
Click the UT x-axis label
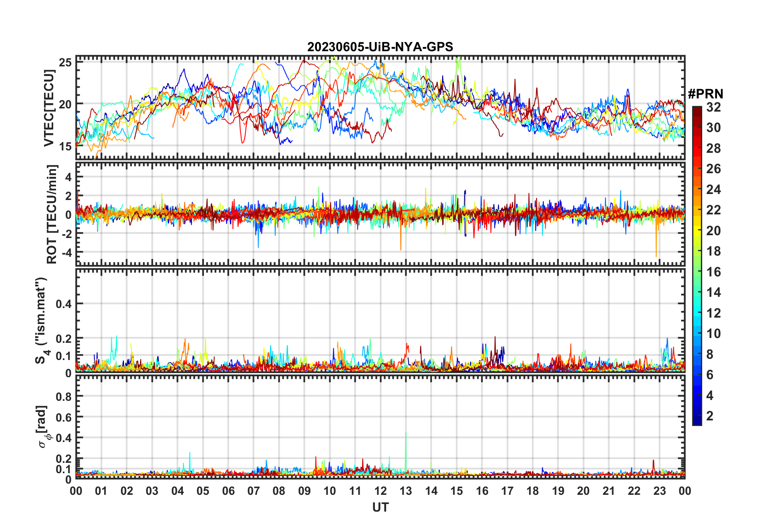pos(380,507)
